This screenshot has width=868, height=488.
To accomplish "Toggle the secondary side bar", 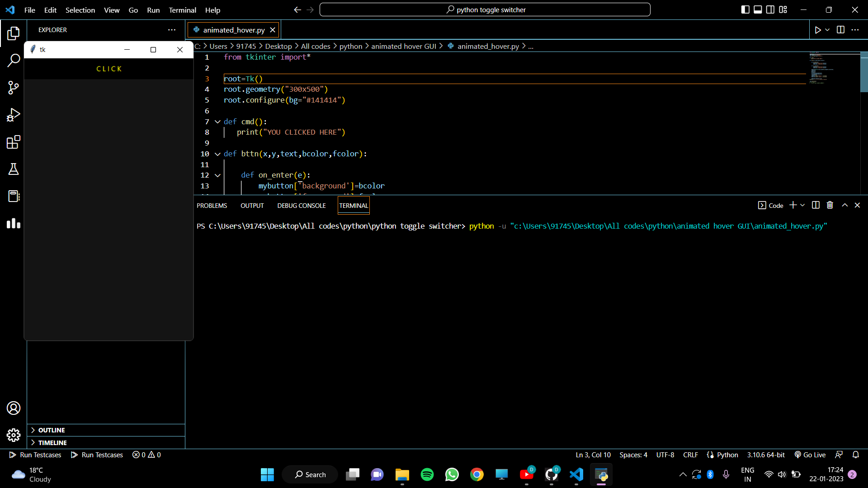I will pyautogui.click(x=770, y=9).
